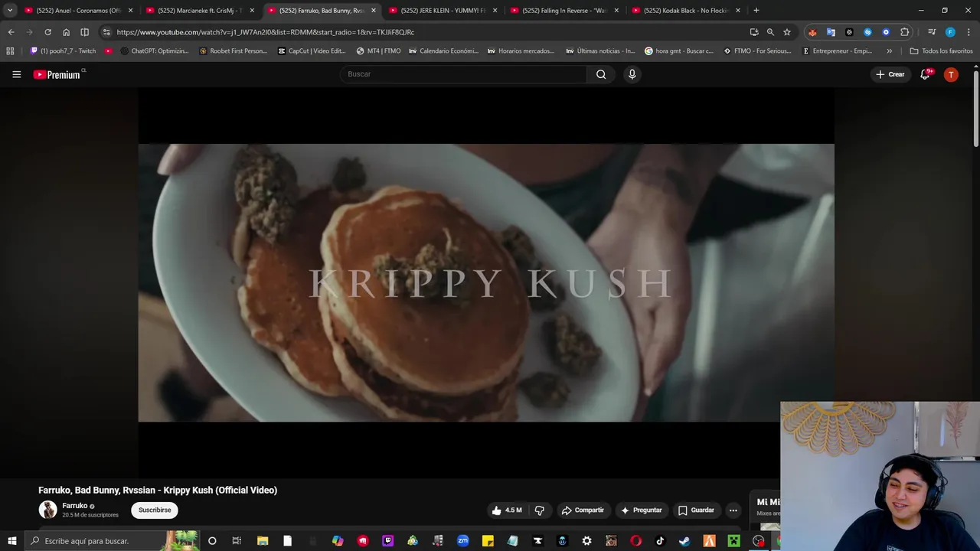Open the YouTube hamburger guide menu
Screen dimensions: 980x551
(x=16, y=74)
